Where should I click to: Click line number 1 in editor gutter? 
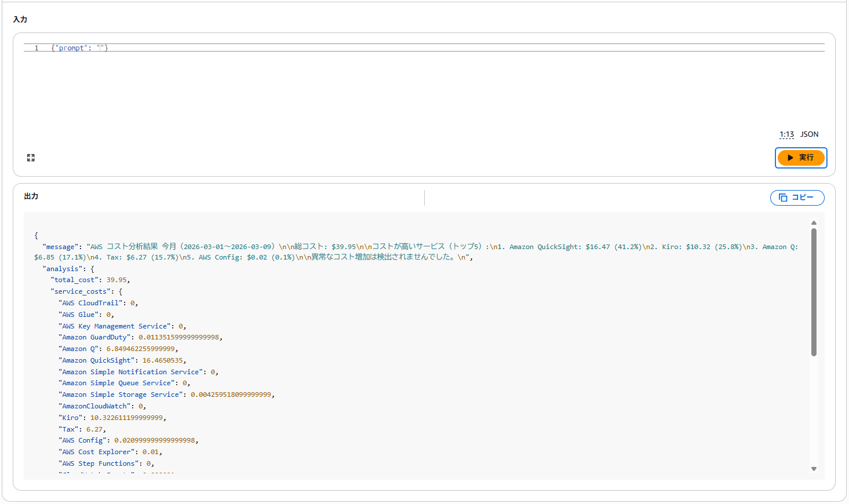coord(37,48)
